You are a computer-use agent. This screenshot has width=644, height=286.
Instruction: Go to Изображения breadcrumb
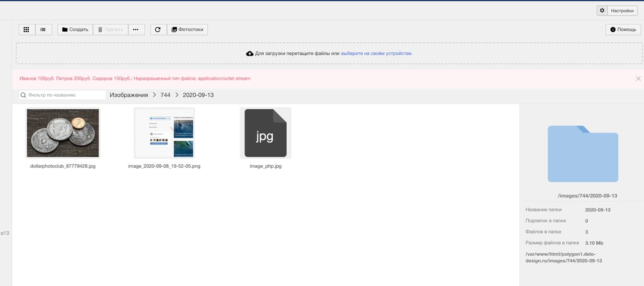(x=129, y=95)
